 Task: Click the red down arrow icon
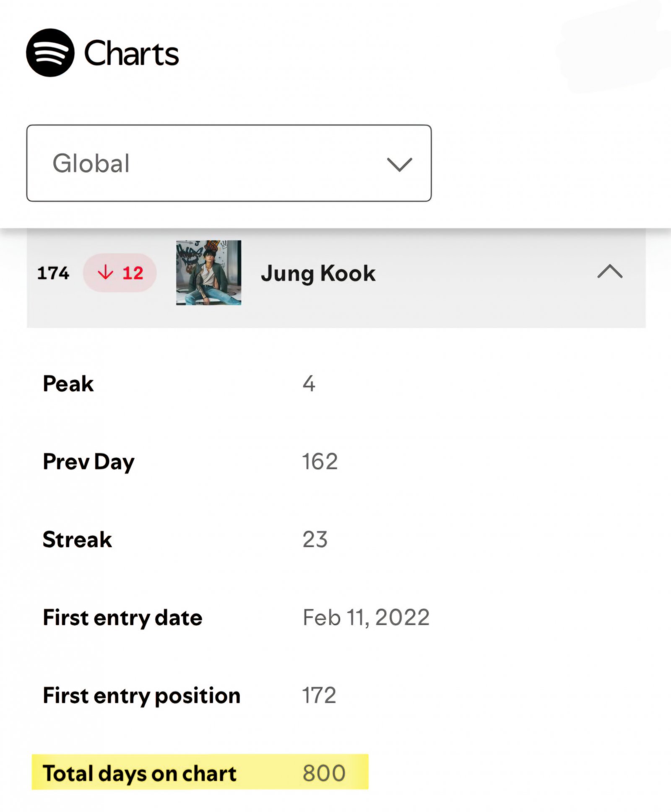[105, 273]
